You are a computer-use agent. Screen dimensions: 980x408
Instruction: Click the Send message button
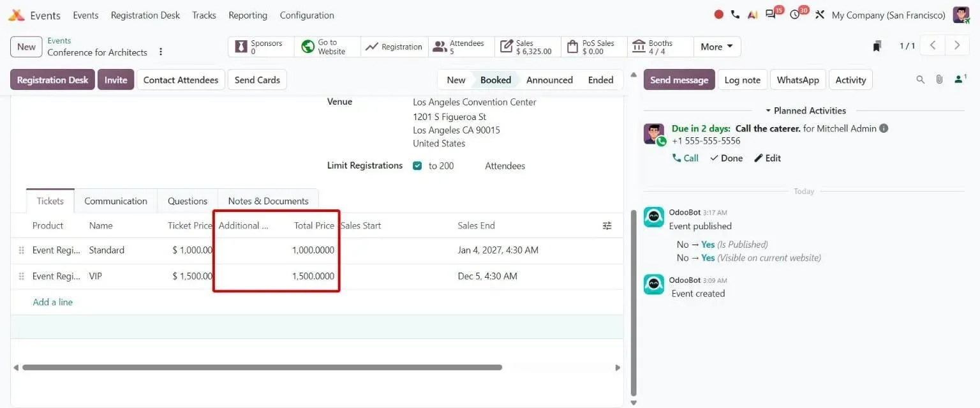[679, 80]
